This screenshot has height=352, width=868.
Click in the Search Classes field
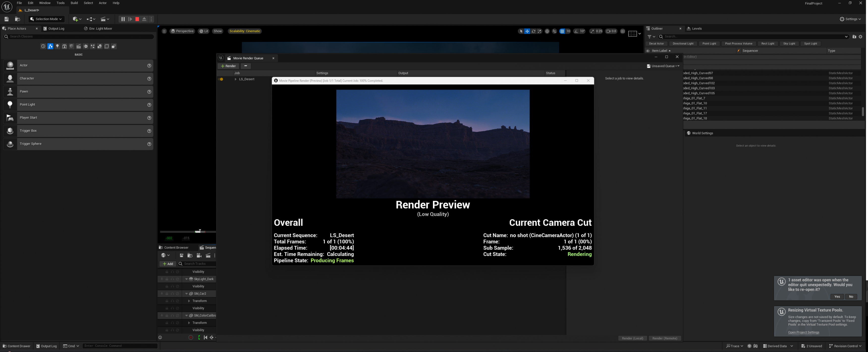(78, 36)
